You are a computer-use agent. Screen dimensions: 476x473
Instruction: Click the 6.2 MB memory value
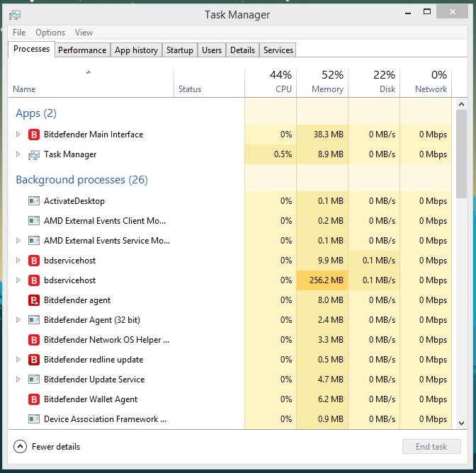pyautogui.click(x=331, y=399)
